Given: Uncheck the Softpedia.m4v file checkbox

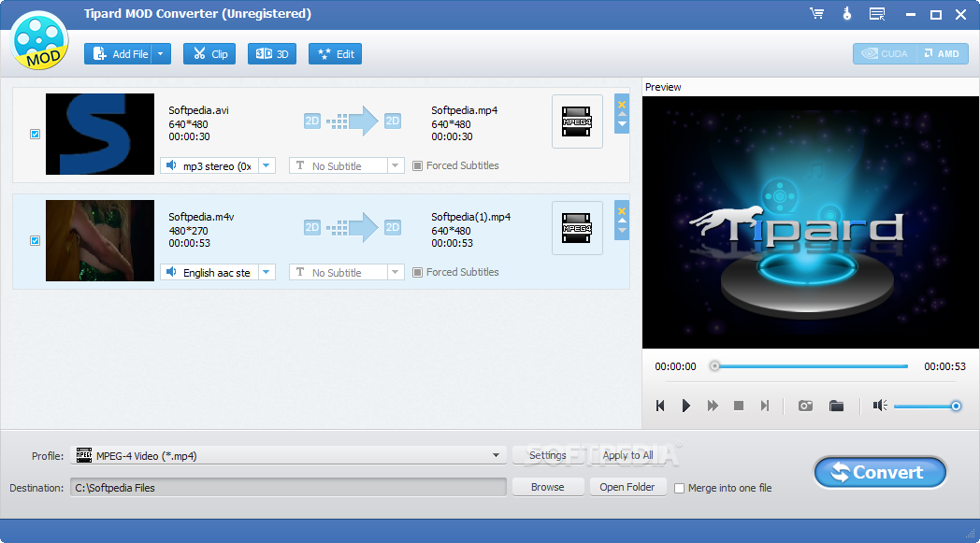Looking at the screenshot, I should 35,240.
